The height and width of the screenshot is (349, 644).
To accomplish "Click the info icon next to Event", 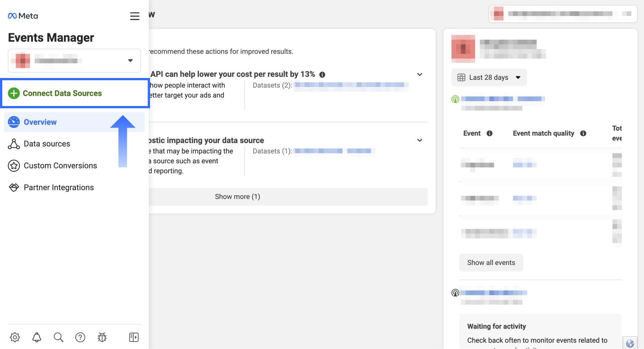I will [x=489, y=133].
